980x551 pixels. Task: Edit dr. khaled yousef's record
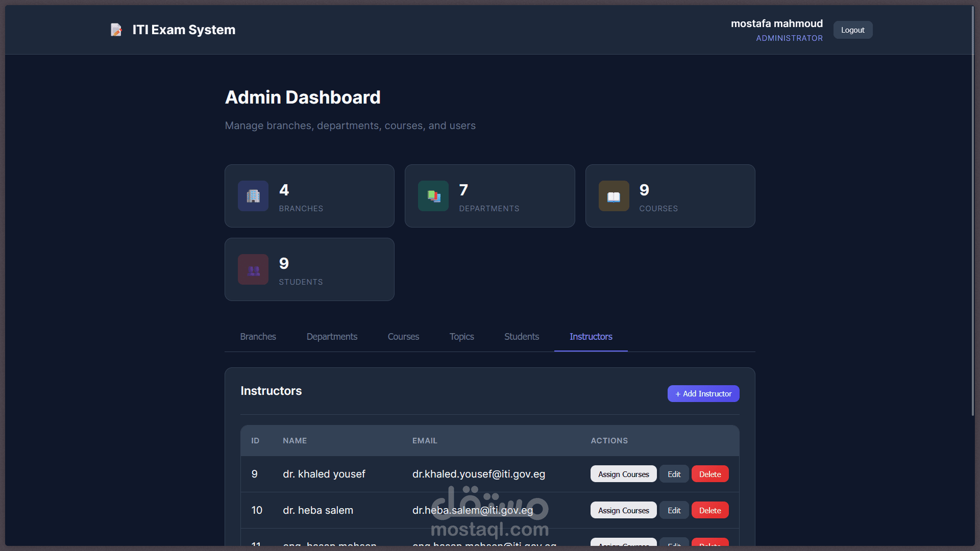674,474
